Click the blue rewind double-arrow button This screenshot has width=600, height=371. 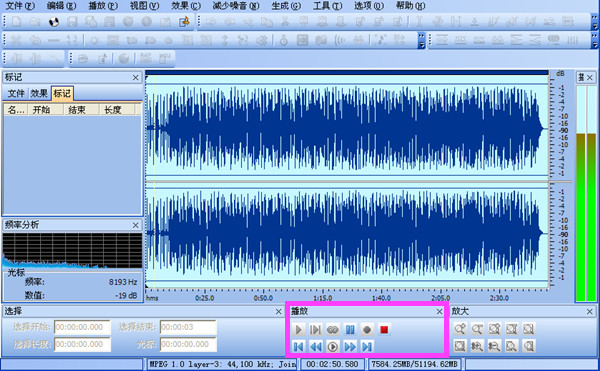coord(316,347)
